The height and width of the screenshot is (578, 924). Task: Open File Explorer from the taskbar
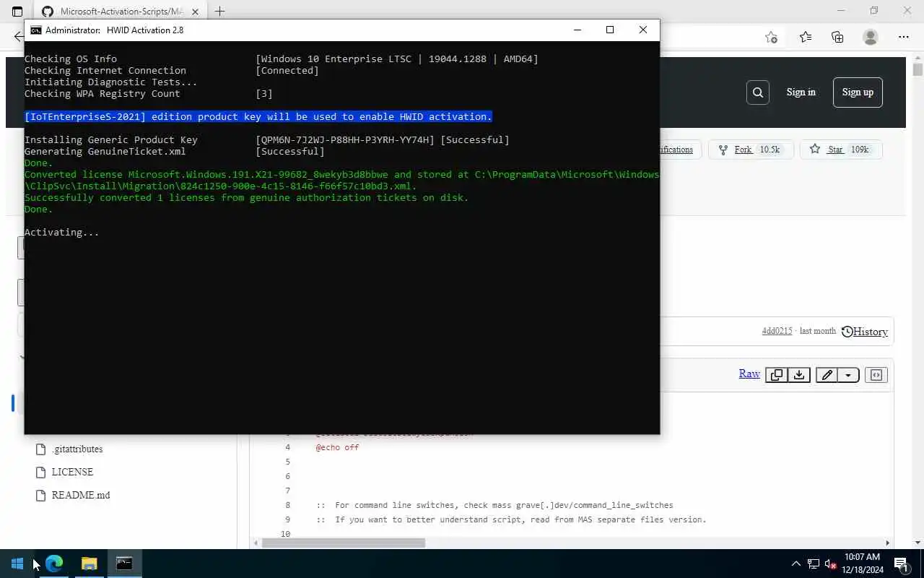89,564
